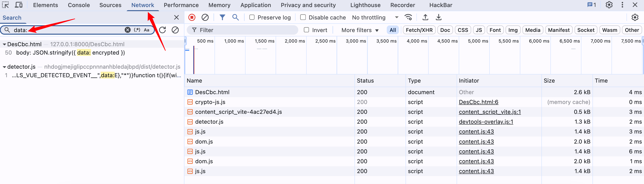Open the Performance tab
Screen dimensions: 644x184
[181, 5]
